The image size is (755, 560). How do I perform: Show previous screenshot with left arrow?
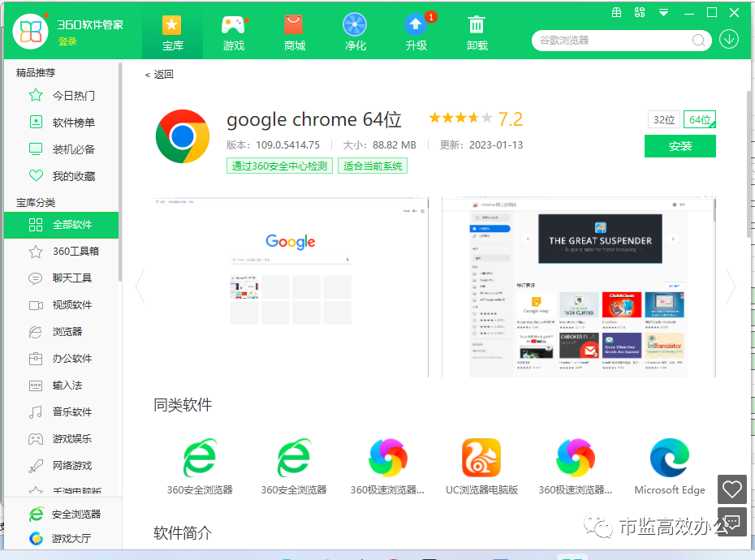[140, 287]
